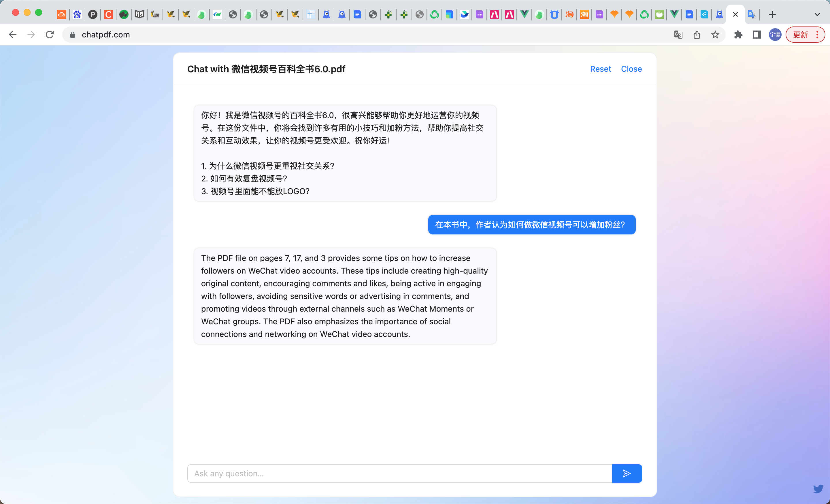This screenshot has height=504, width=830.
Task: Toggle the browser side panel
Action: click(x=757, y=35)
